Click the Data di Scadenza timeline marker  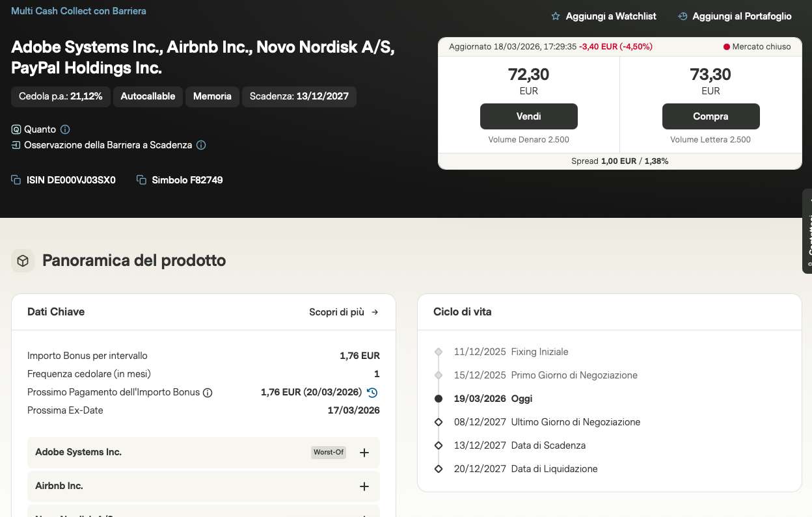tap(439, 445)
